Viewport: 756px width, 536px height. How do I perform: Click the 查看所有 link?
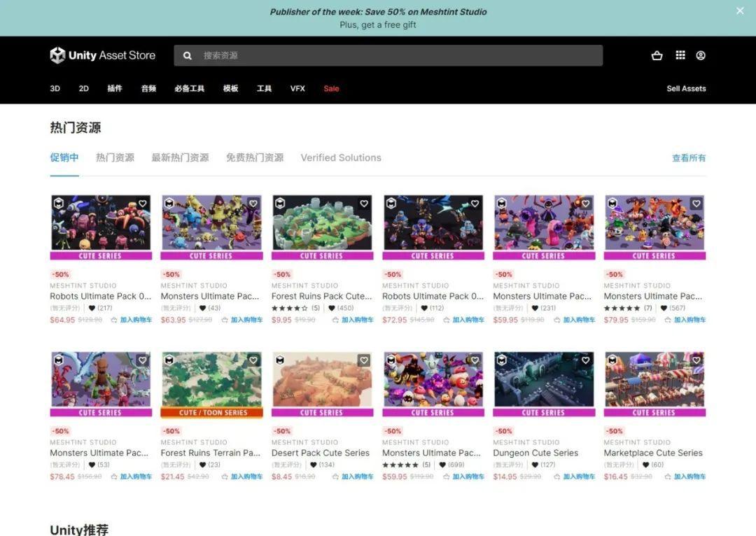[689, 158]
